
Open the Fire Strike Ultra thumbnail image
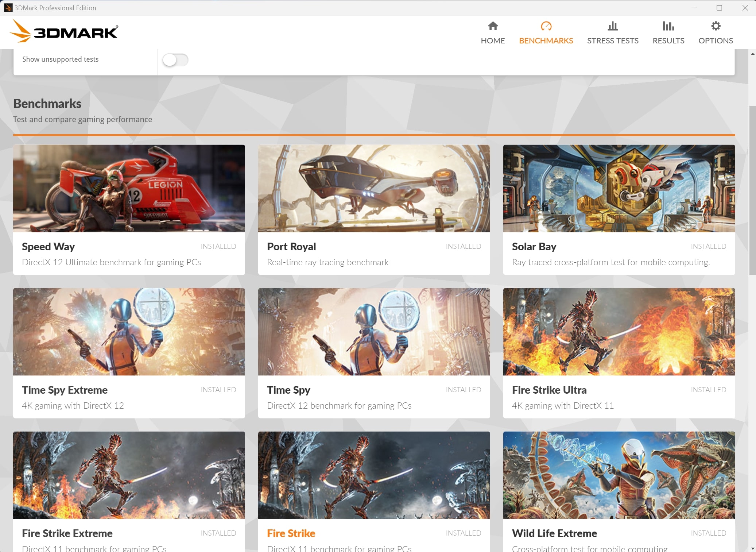click(619, 332)
